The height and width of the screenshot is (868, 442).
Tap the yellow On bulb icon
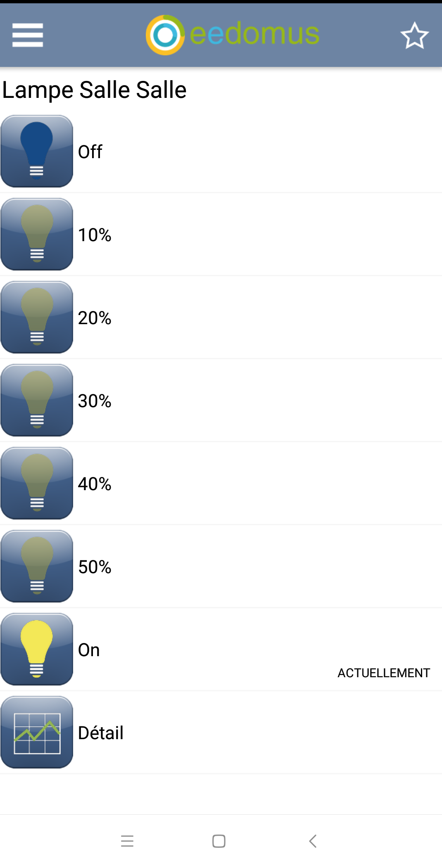(37, 649)
